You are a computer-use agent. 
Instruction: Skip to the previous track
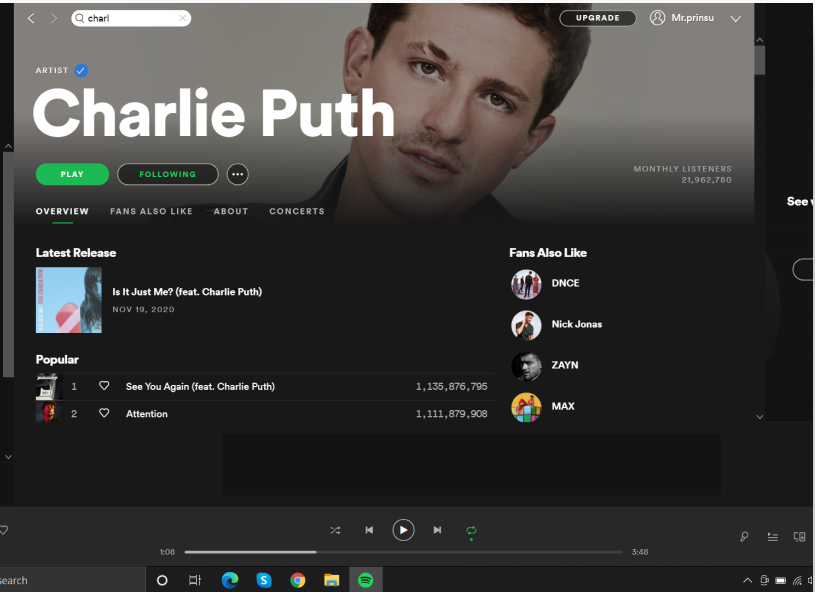(369, 530)
